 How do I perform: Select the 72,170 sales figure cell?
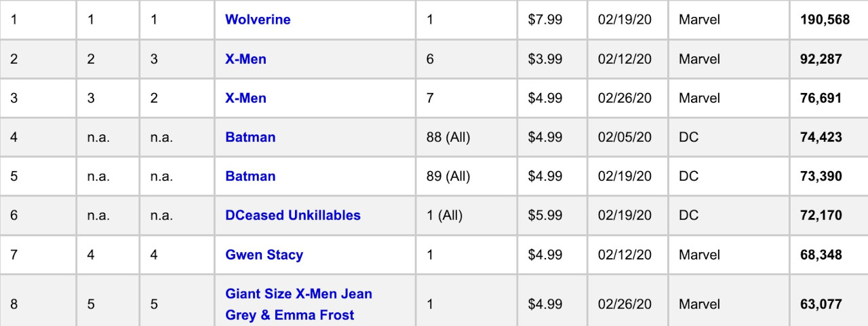click(x=821, y=215)
